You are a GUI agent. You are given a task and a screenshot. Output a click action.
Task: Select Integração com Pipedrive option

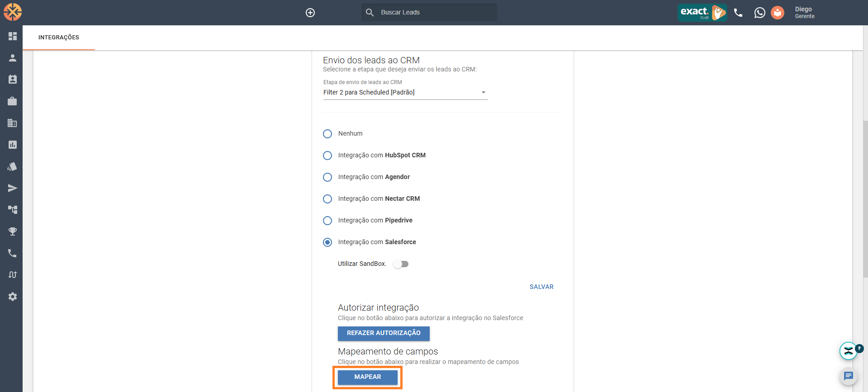[x=327, y=221]
